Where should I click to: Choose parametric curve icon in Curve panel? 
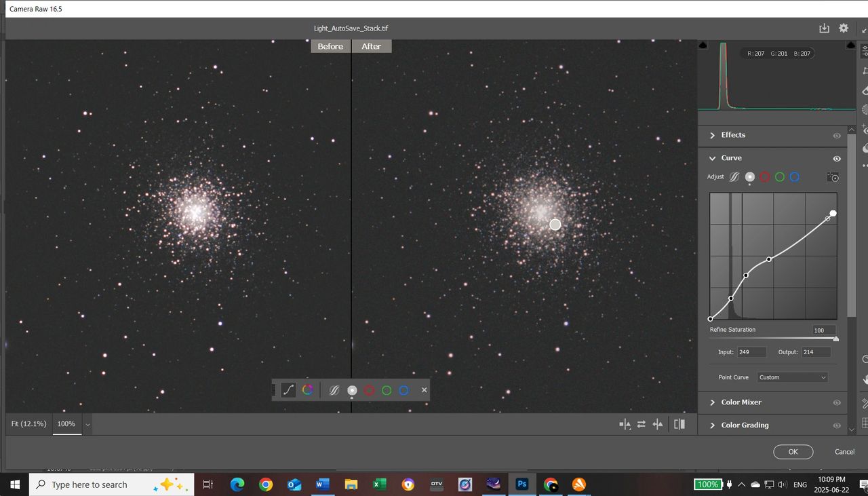pyautogui.click(x=734, y=177)
